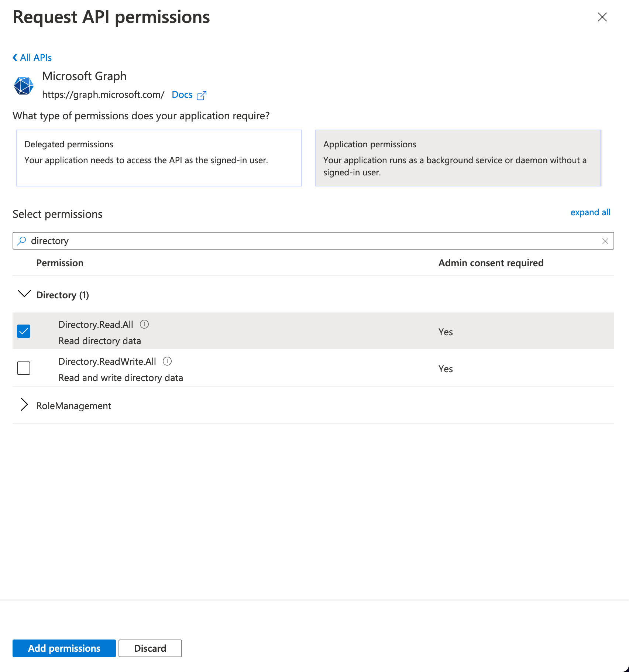The width and height of the screenshot is (629, 672).
Task: Click the Microsoft Graph logo icon
Action: pyautogui.click(x=24, y=86)
